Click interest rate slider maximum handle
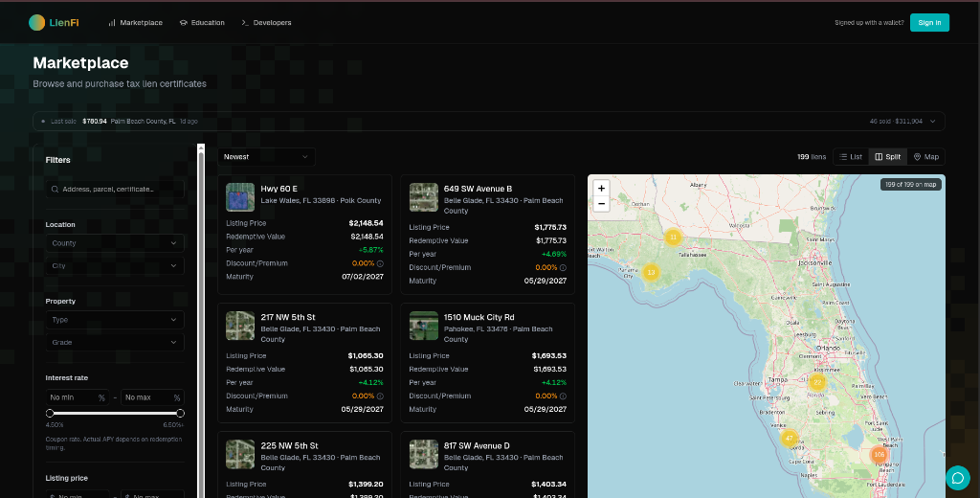The height and width of the screenshot is (498, 980). pyautogui.click(x=181, y=413)
